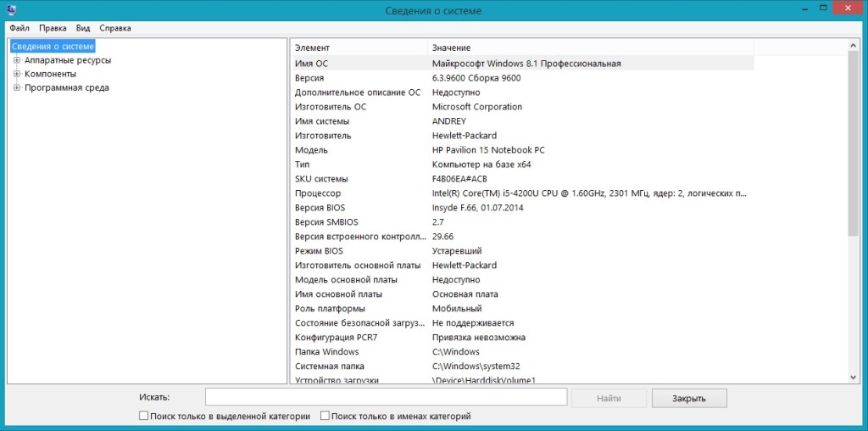Select the SKU системы row
Image resolution: width=868 pixels, height=431 pixels.
pyautogui.click(x=522, y=179)
